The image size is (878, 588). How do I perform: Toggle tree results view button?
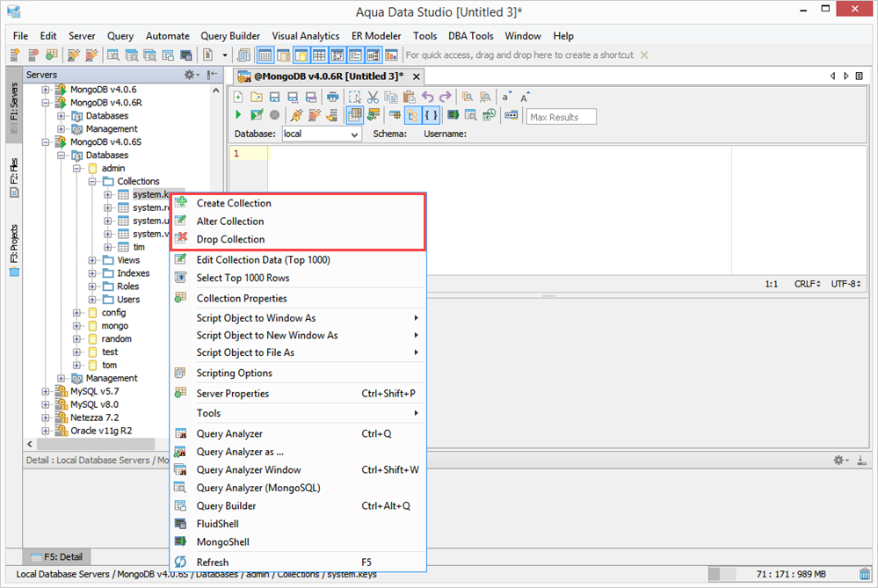click(x=413, y=115)
